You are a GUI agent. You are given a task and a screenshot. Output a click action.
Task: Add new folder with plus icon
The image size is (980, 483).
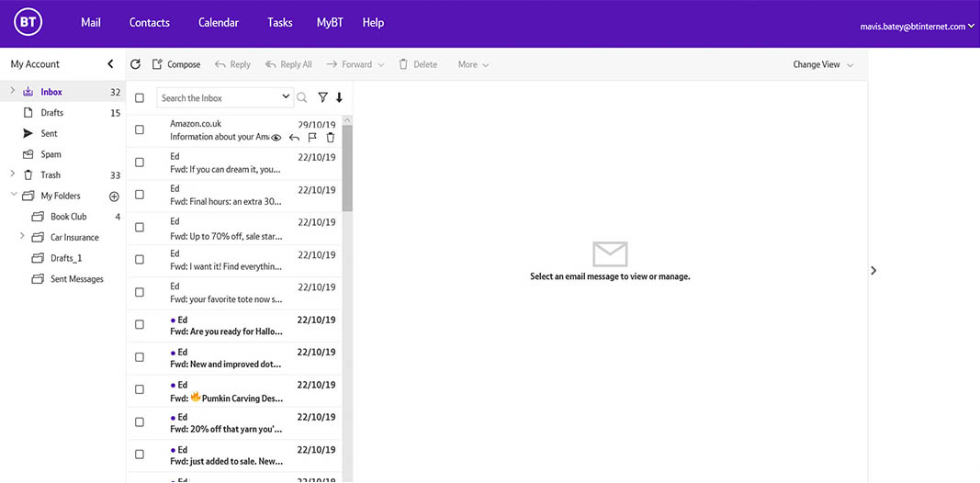(x=115, y=197)
